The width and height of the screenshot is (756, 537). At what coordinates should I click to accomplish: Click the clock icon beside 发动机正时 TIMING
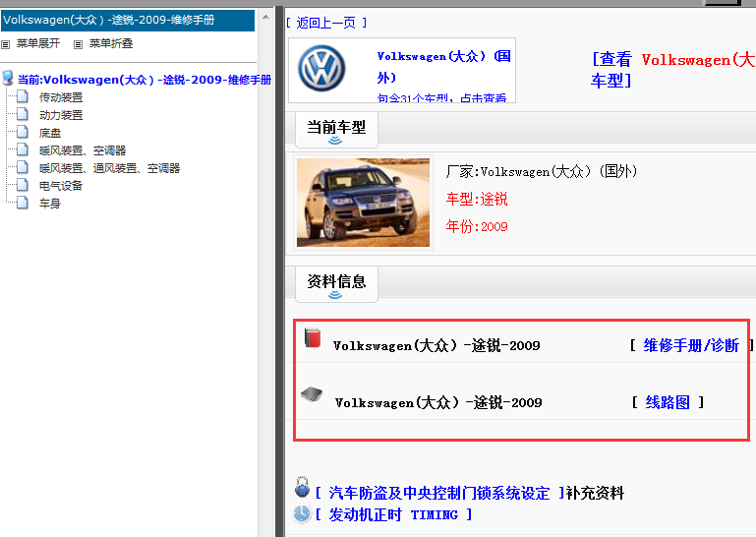click(x=303, y=513)
